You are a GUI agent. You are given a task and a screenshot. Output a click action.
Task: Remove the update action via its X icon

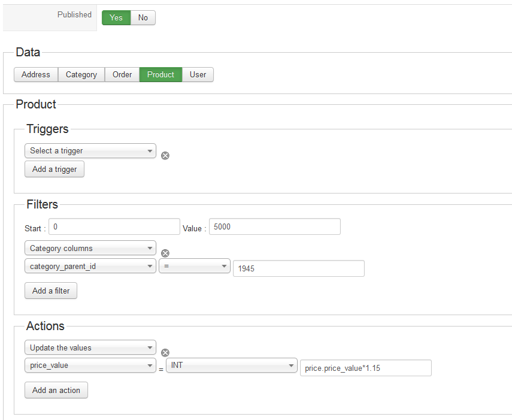(165, 352)
